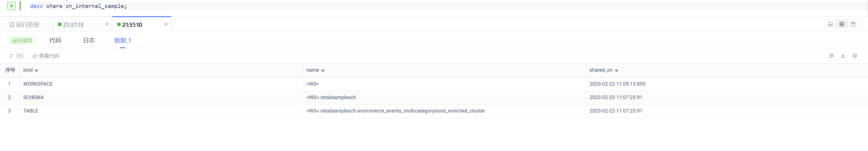Switch to the 21:37:13 result tab
This screenshot has height=151, width=868.
tap(73, 25)
